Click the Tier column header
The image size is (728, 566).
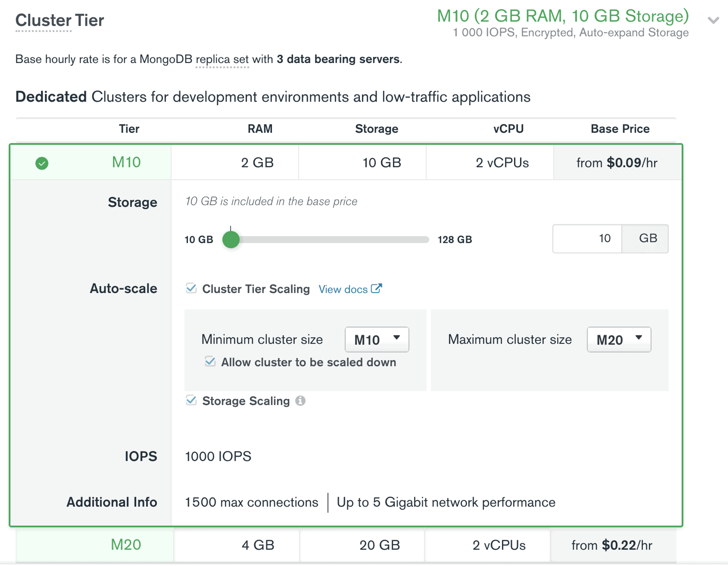pos(129,129)
